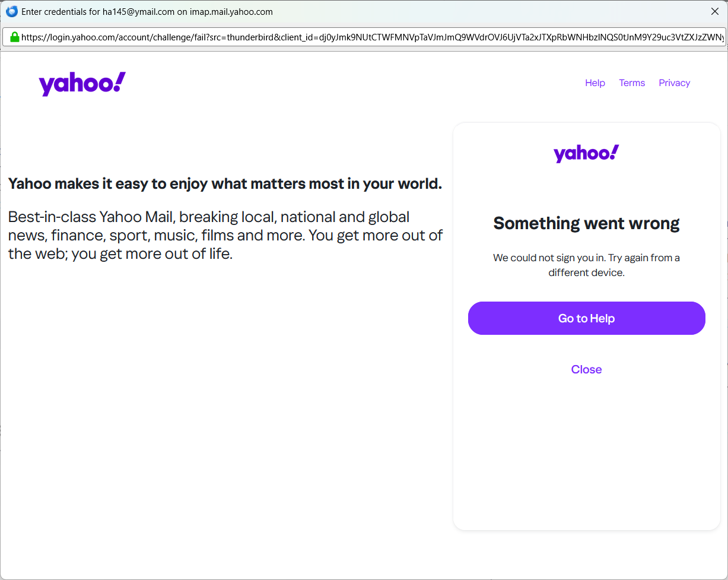This screenshot has width=728, height=580.
Task: Click the Close link below Go to Help
Action: (586, 369)
